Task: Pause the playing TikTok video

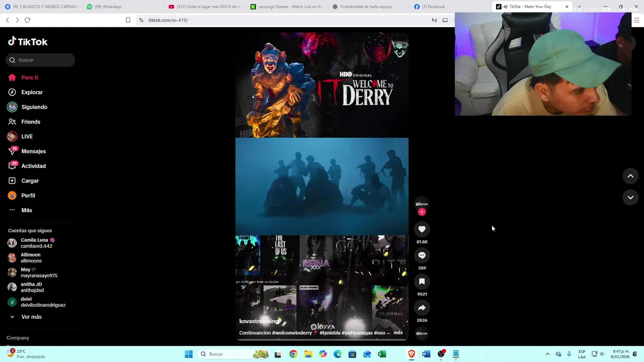Action: (x=322, y=186)
